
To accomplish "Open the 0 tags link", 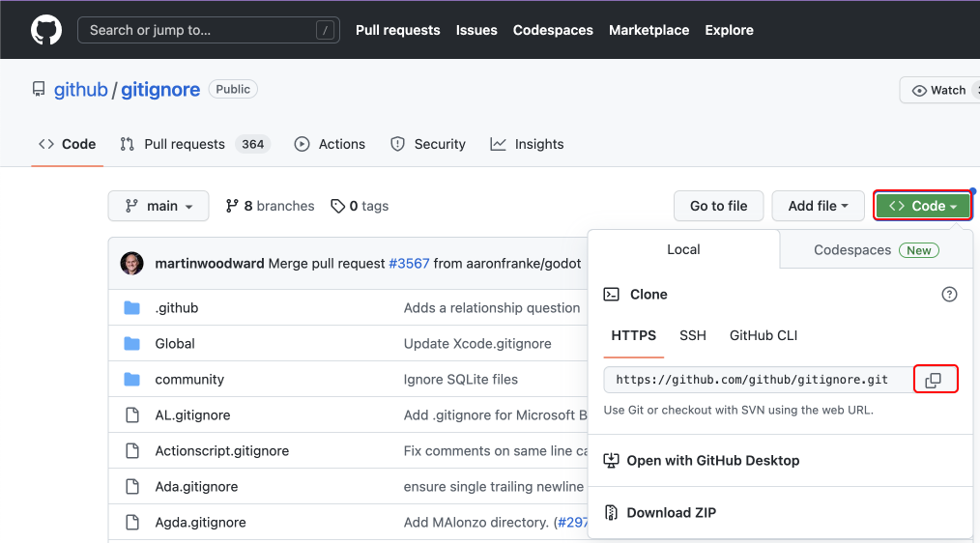I will (360, 206).
